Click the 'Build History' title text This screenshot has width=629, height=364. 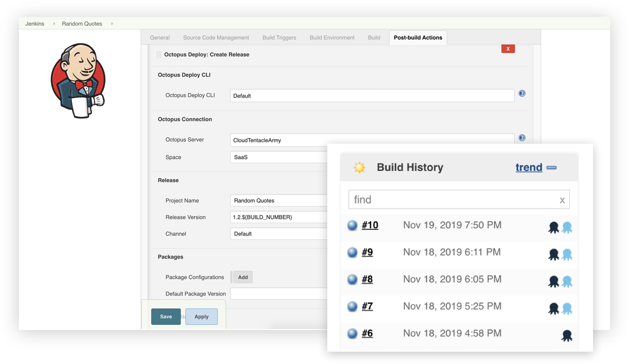click(410, 167)
